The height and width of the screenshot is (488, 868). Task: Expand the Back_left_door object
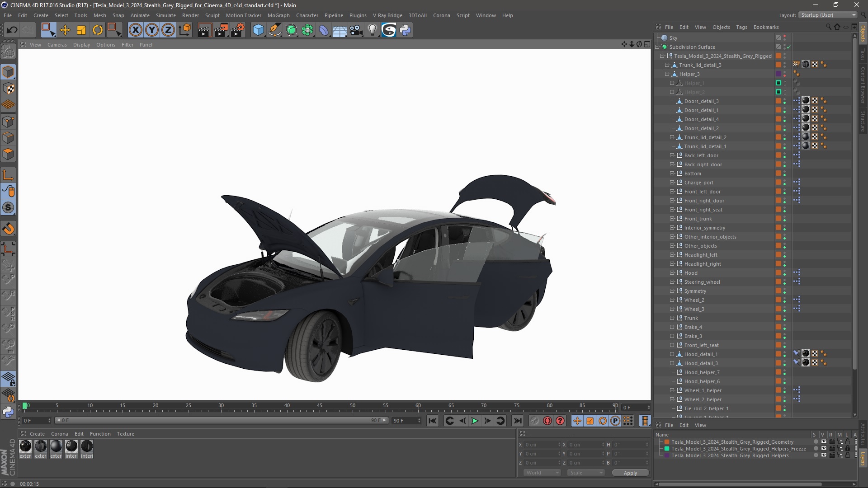(672, 155)
